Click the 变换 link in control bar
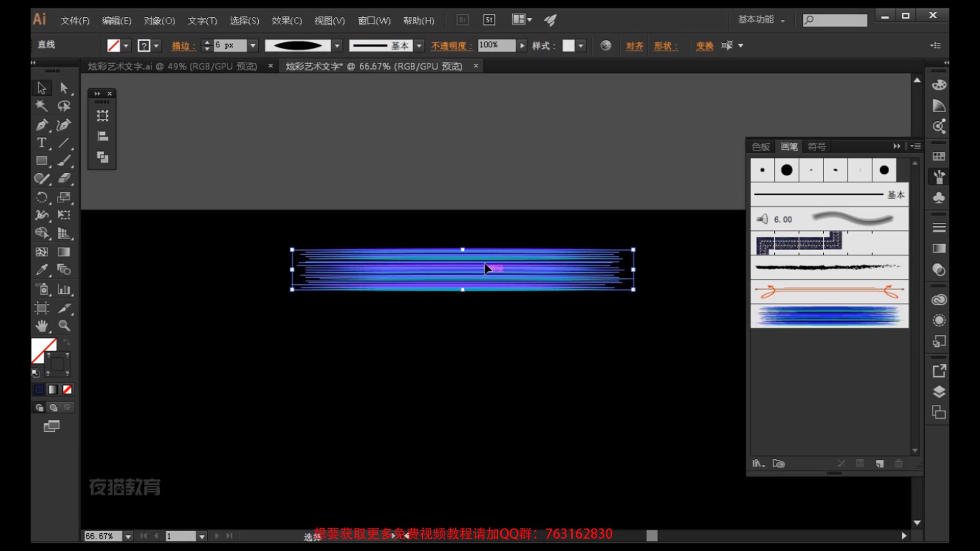The image size is (980, 551). click(704, 46)
